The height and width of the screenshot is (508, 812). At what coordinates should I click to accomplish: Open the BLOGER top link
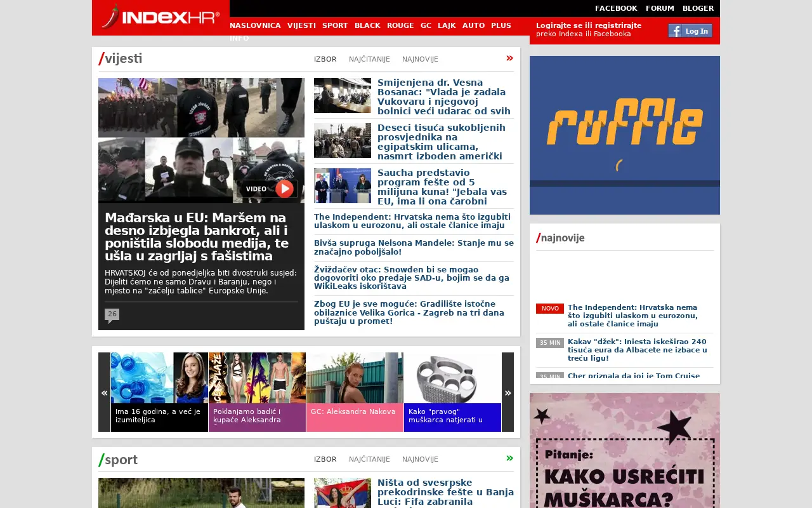tap(698, 8)
